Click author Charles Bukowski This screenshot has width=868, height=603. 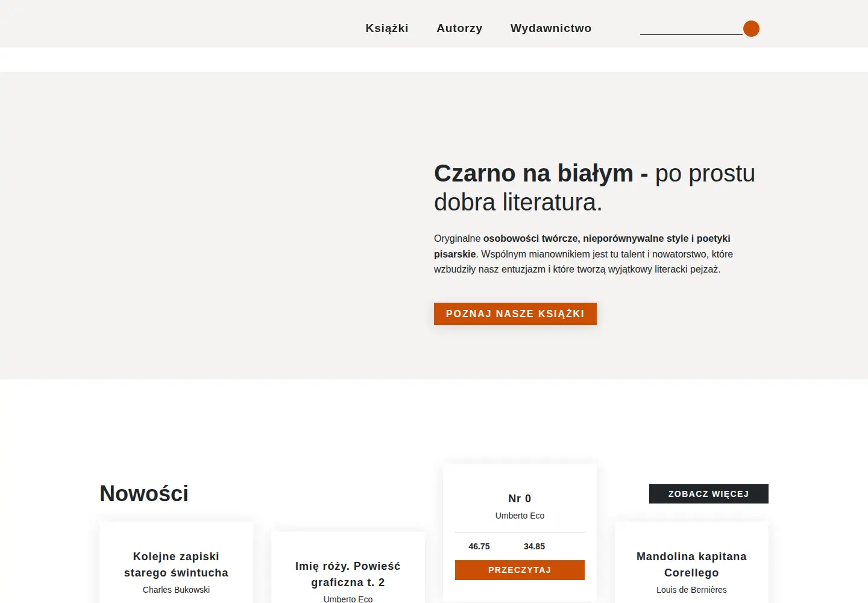(x=176, y=590)
